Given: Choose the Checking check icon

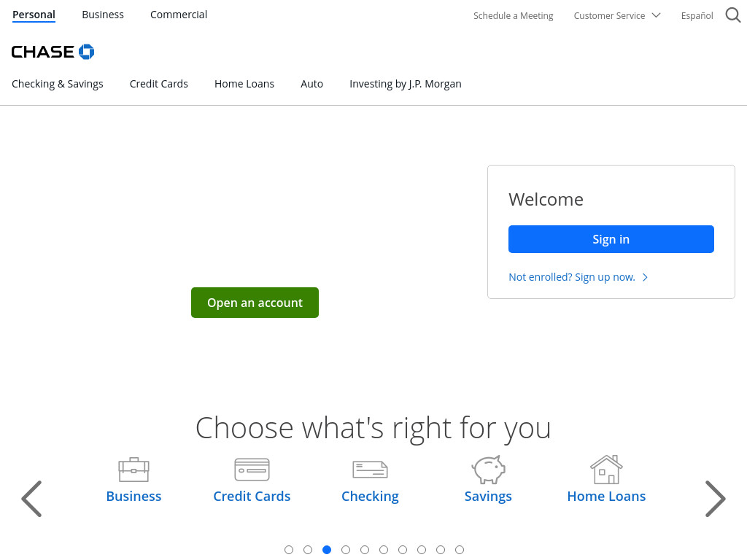Looking at the screenshot, I should click(370, 470).
